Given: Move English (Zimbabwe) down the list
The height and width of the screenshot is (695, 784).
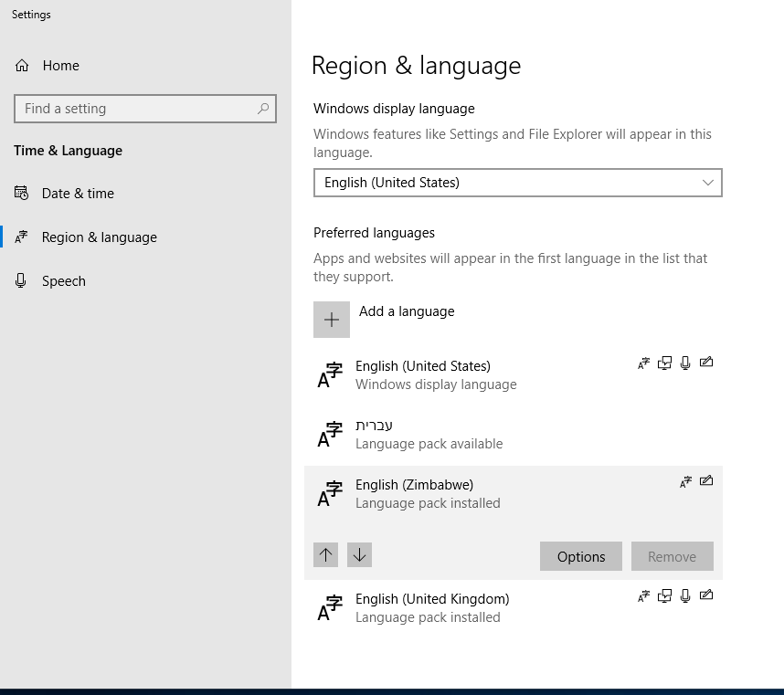Looking at the screenshot, I should tap(359, 554).
